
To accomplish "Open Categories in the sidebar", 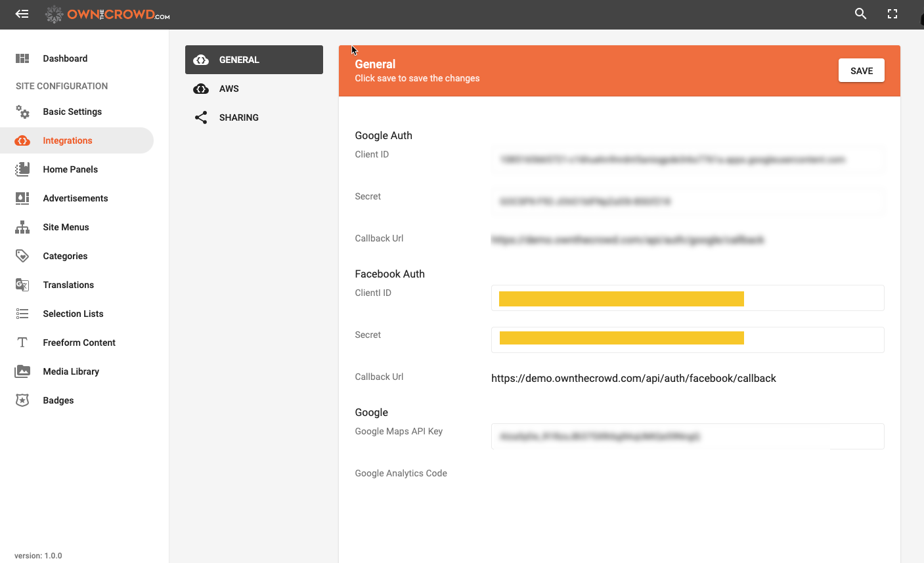I will pos(65,256).
